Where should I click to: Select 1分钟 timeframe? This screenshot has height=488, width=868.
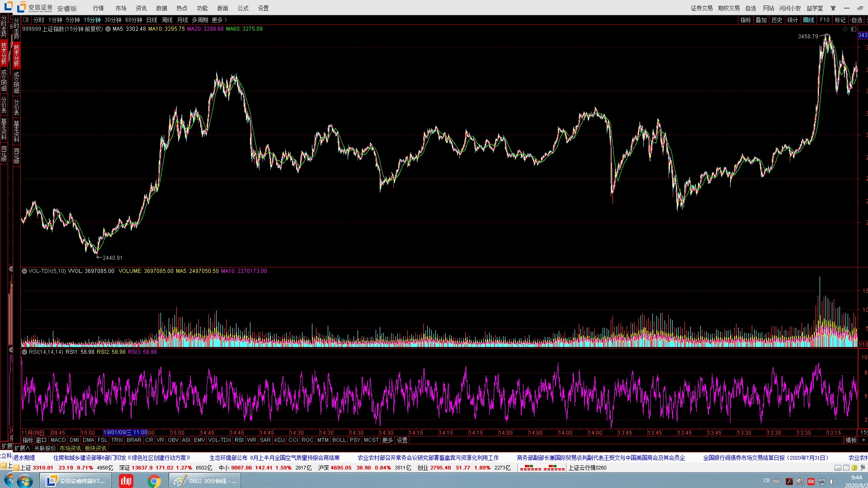pyautogui.click(x=55, y=20)
